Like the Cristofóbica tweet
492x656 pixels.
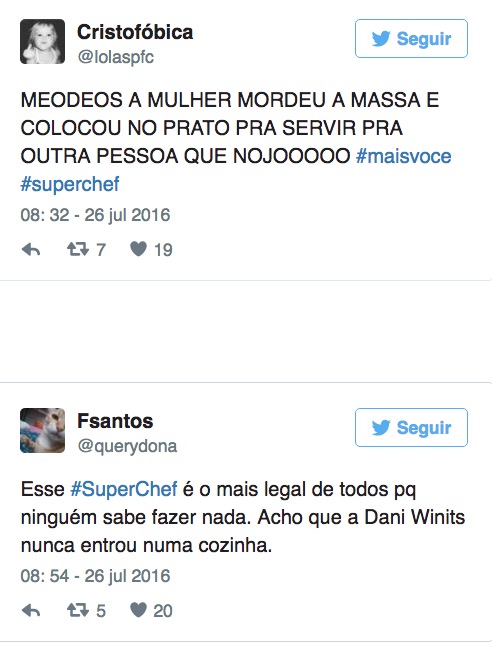(x=138, y=249)
